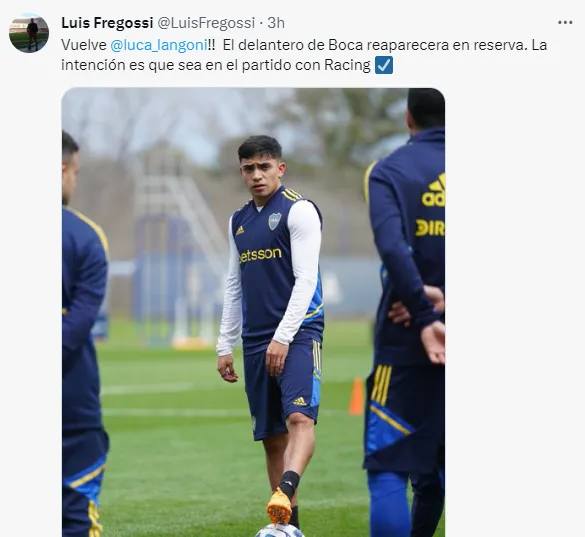Viewport: 585px width, 537px height.
Task: Follow the @luca_langoni mention link
Action: tap(159, 45)
